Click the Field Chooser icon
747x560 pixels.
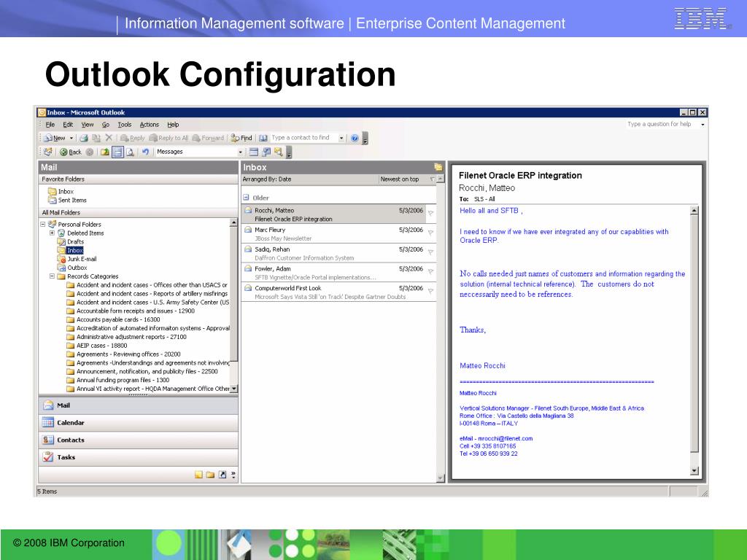click(x=266, y=152)
